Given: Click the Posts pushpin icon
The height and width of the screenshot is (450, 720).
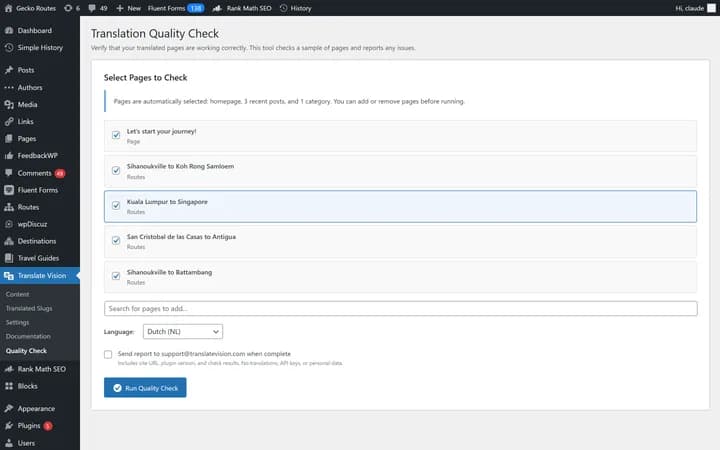Looking at the screenshot, I should 9,70.
